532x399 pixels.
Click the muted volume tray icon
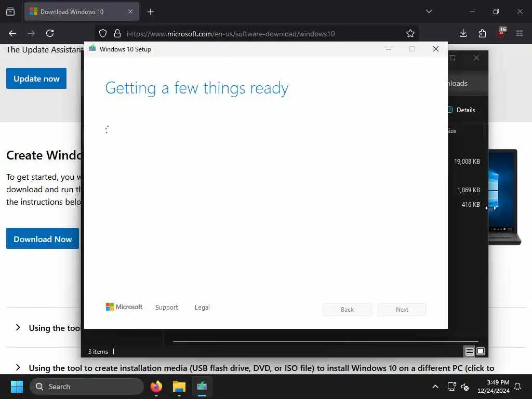465,387
